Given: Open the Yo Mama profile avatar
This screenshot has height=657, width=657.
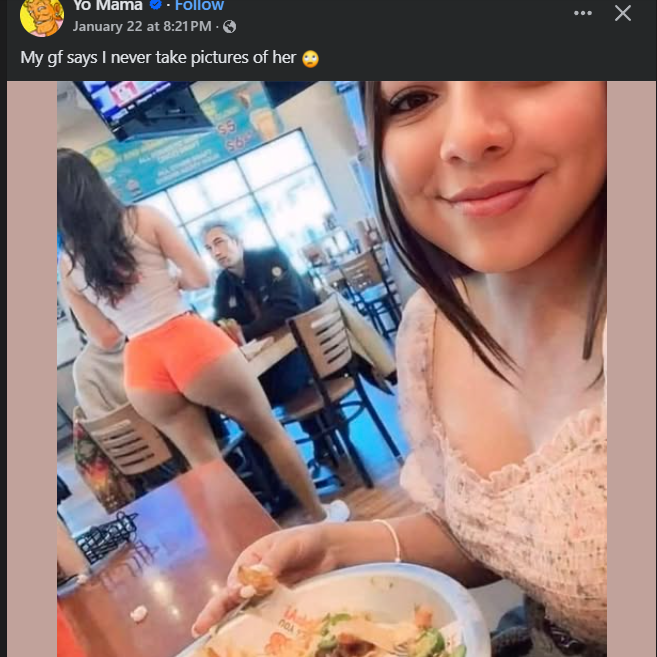Looking at the screenshot, I should click(x=42, y=16).
